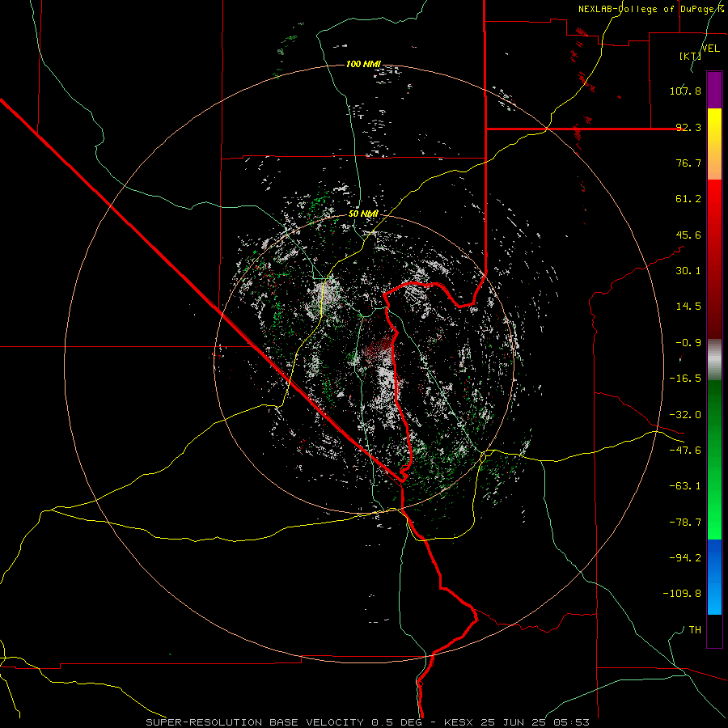Viewport: 728px width, 728px height.
Task: Click the "TH" label below the scale
Action: (695, 629)
